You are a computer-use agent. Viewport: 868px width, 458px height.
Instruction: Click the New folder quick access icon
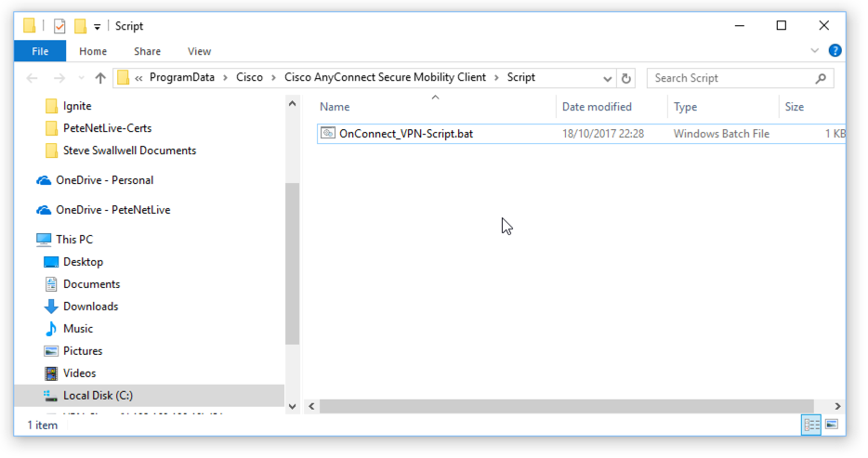click(x=80, y=26)
